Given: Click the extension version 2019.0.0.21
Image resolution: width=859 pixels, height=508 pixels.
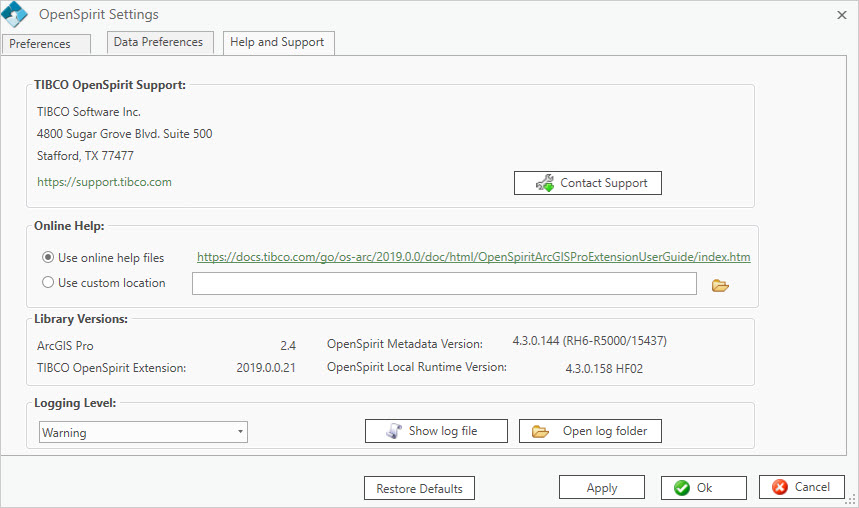Looking at the screenshot, I should (266, 368).
